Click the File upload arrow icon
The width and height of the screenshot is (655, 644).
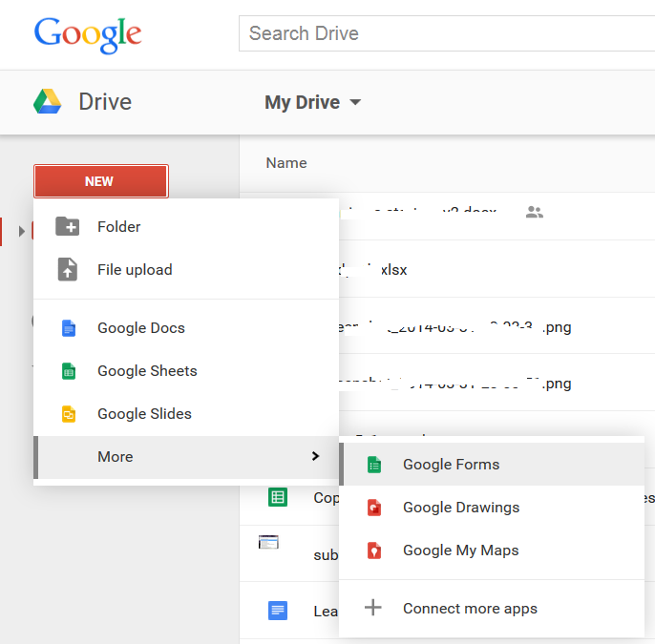[67, 269]
